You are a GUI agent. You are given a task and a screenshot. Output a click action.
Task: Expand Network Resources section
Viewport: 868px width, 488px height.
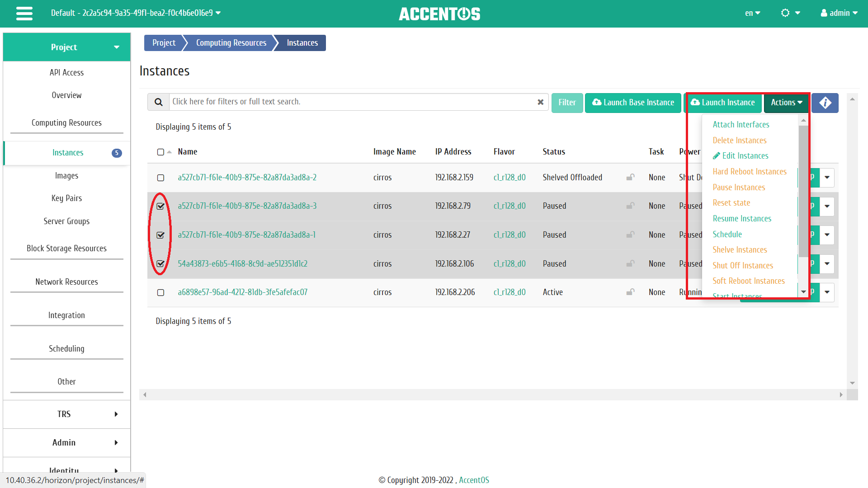coord(67,282)
